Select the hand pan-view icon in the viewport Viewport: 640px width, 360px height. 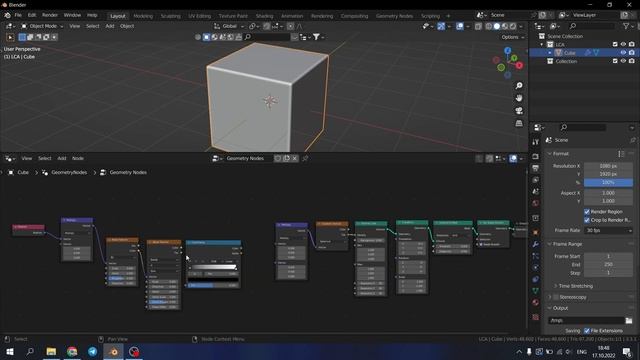coord(519,98)
